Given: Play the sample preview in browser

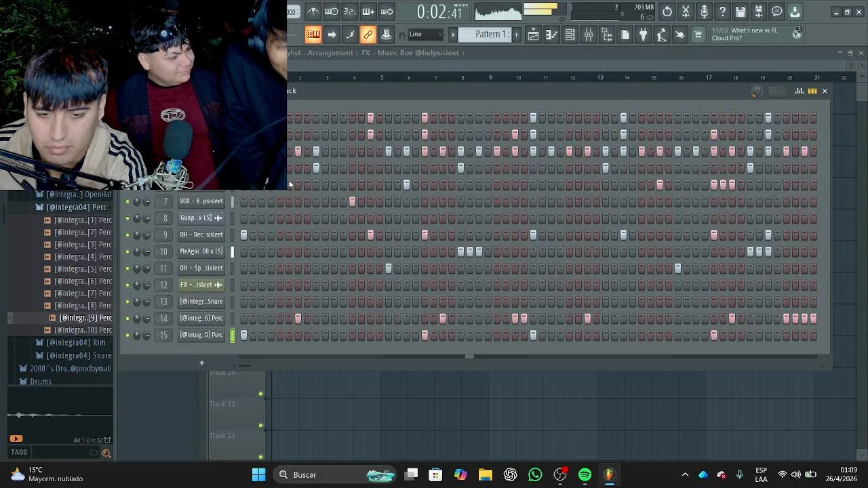Looking at the screenshot, I should pos(16,439).
